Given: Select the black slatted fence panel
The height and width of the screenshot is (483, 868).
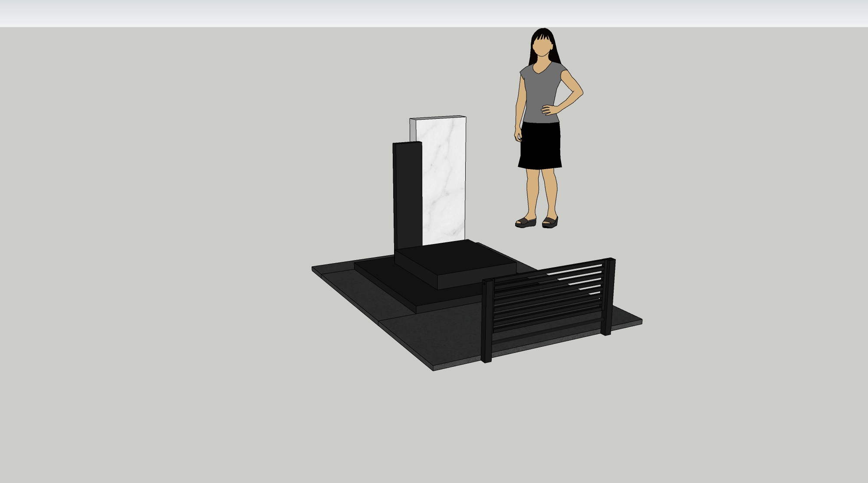Looking at the screenshot, I should [x=549, y=310].
